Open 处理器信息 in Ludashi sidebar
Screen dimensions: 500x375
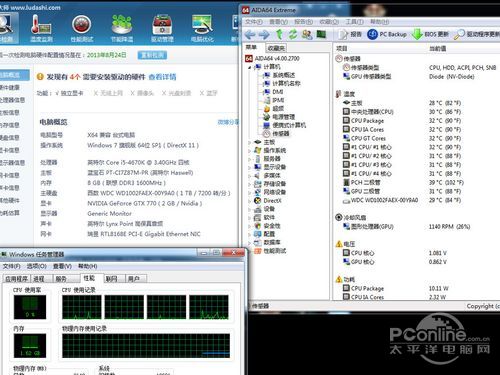click(12, 100)
